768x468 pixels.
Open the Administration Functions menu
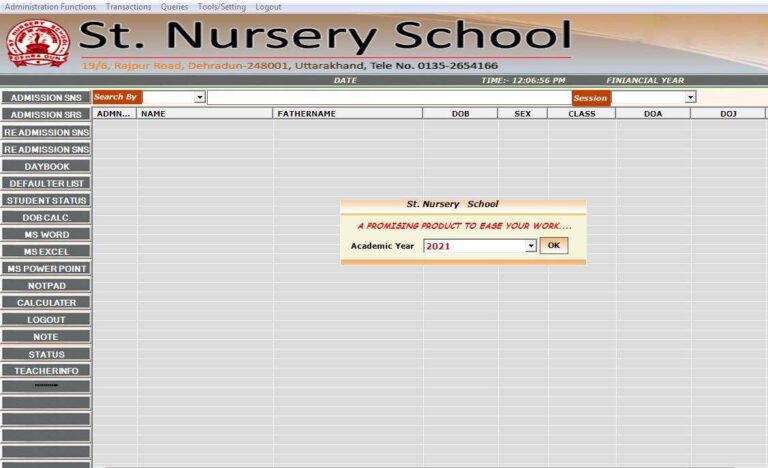click(x=50, y=7)
